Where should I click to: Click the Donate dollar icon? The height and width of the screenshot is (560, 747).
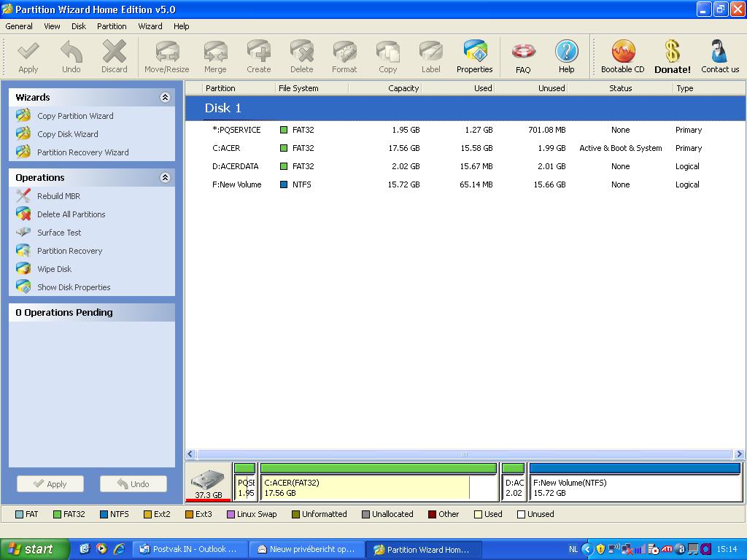pos(672,57)
